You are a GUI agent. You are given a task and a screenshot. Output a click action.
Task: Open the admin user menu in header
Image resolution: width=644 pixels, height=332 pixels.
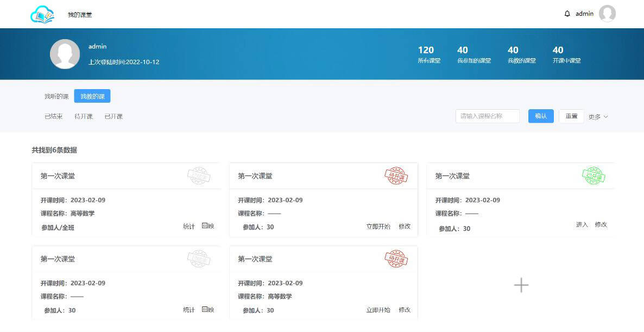[x=584, y=14]
